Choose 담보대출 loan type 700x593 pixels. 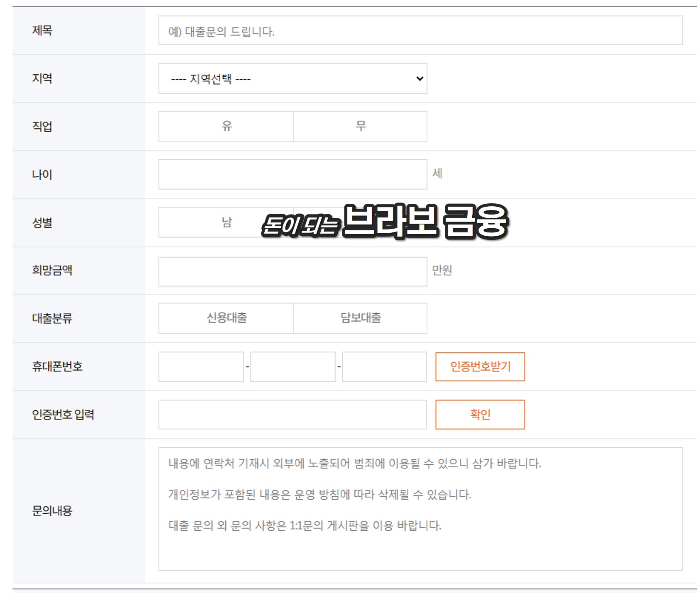[360, 318]
